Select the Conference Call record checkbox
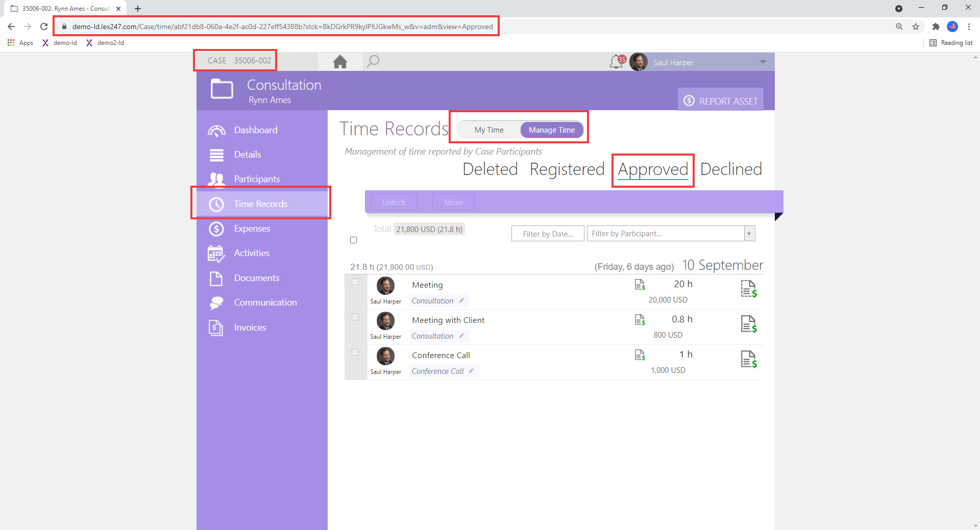Viewport: 980px width, 530px height. 355,352
